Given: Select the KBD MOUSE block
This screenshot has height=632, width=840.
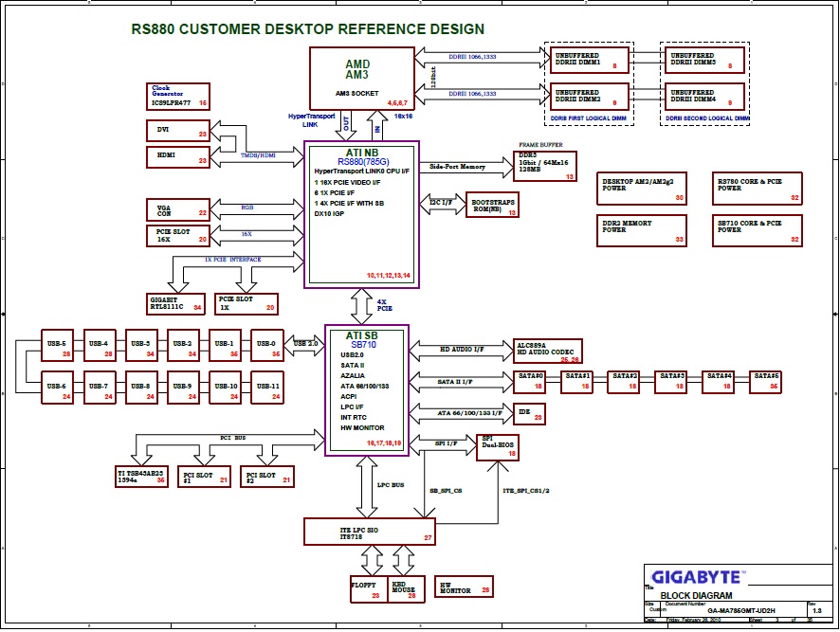Looking at the screenshot, I should pyautogui.click(x=404, y=589).
